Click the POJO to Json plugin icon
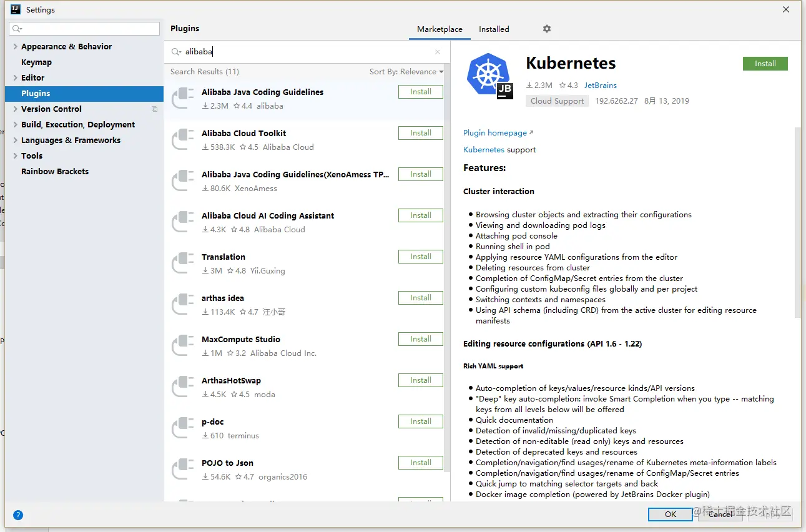The width and height of the screenshot is (806, 532). pyautogui.click(x=183, y=469)
